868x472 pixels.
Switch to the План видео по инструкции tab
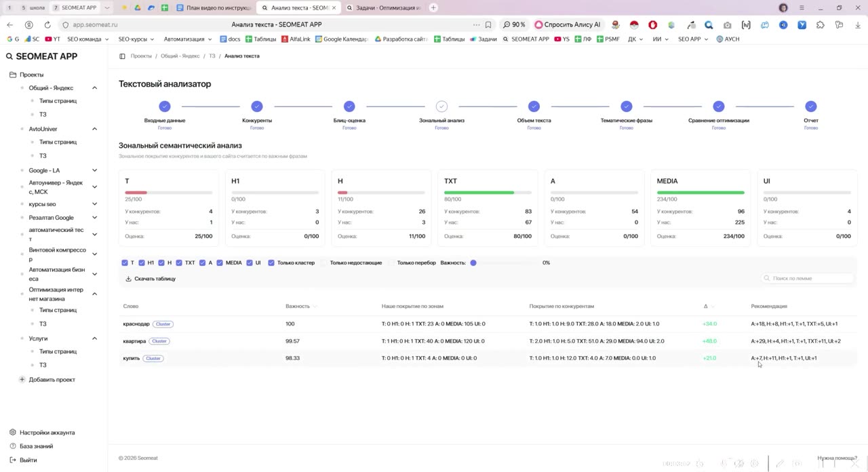pyautogui.click(x=214, y=8)
